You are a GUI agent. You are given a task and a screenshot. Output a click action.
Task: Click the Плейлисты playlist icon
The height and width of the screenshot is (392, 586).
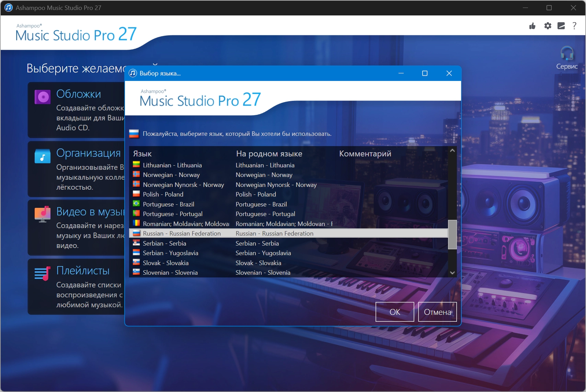43,273
